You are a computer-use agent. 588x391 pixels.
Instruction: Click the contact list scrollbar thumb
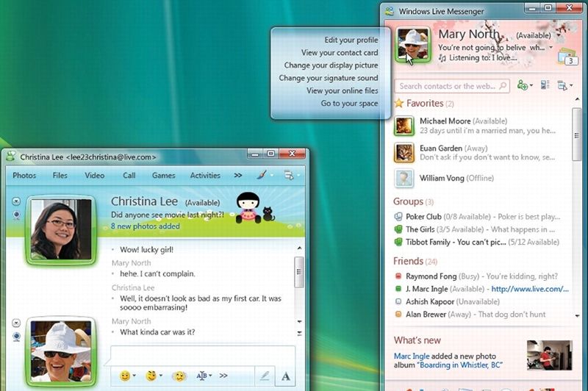pos(577,135)
